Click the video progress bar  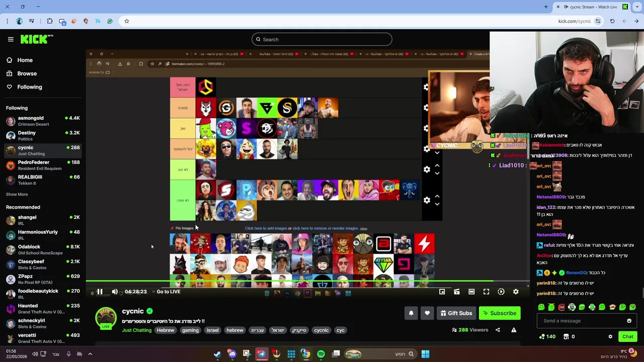[307, 282]
